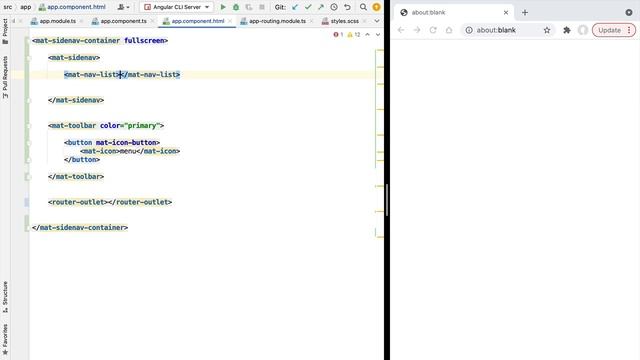Show hidden editor tabs chevron
Screen dimensions: 640x360
[x=377, y=21]
